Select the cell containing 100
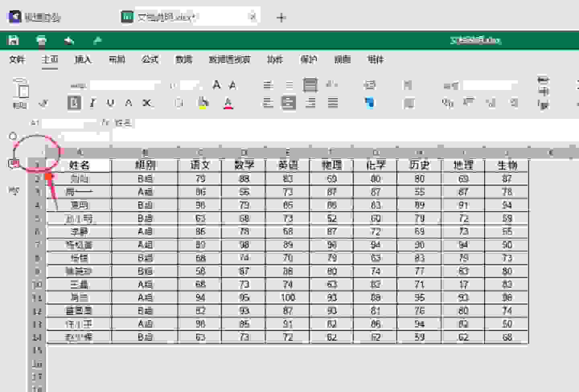 [x=288, y=298]
